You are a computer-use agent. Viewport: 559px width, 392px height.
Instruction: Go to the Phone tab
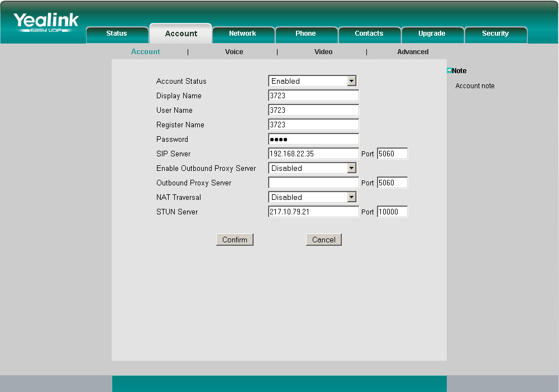coord(305,34)
